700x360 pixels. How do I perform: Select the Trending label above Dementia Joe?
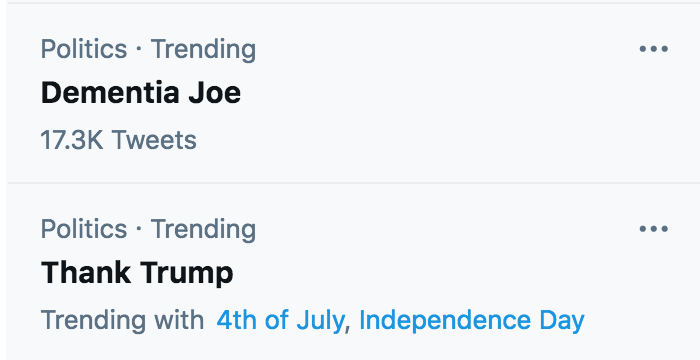203,50
